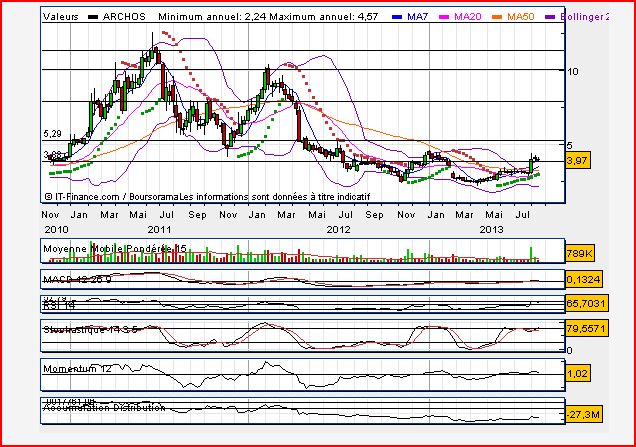
Task: Click the year label 2010
Action: pyautogui.click(x=56, y=230)
